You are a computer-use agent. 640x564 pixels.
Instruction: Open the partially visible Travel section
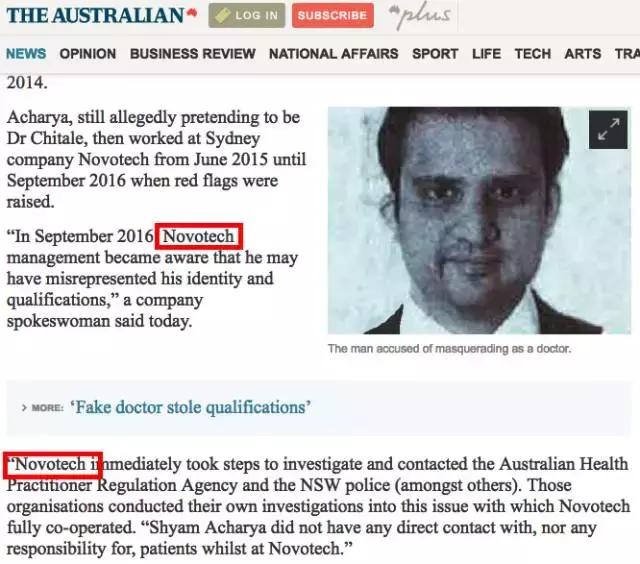627,53
